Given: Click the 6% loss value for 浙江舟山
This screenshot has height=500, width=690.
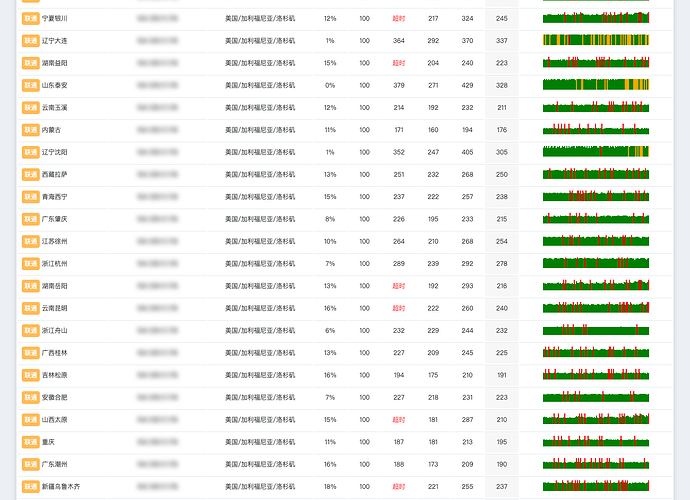Looking at the screenshot, I should (x=330, y=331).
